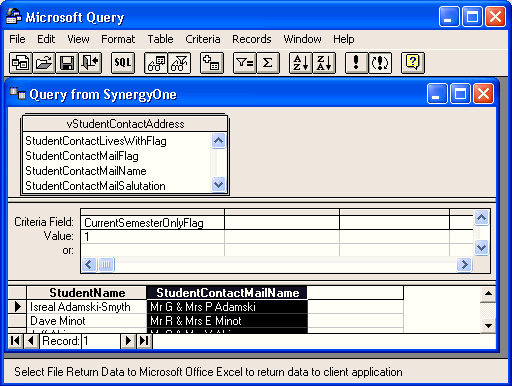The height and width of the screenshot is (386, 512).
Task: Click the Mr R & Mrs E Minot cell
Action: (227, 321)
